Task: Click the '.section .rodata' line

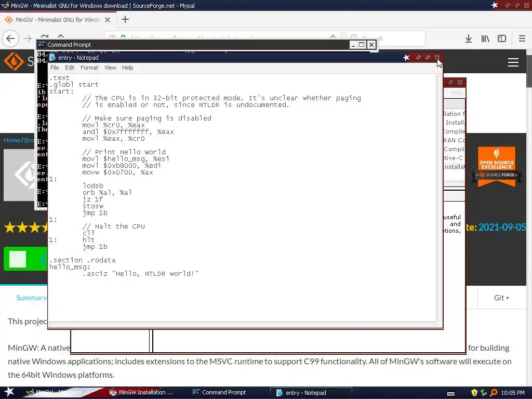Action: point(82,260)
